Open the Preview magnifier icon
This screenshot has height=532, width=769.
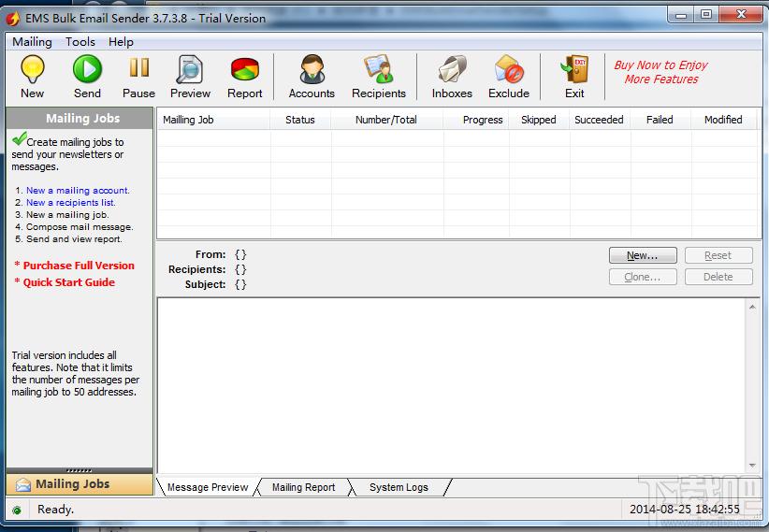coord(189,69)
